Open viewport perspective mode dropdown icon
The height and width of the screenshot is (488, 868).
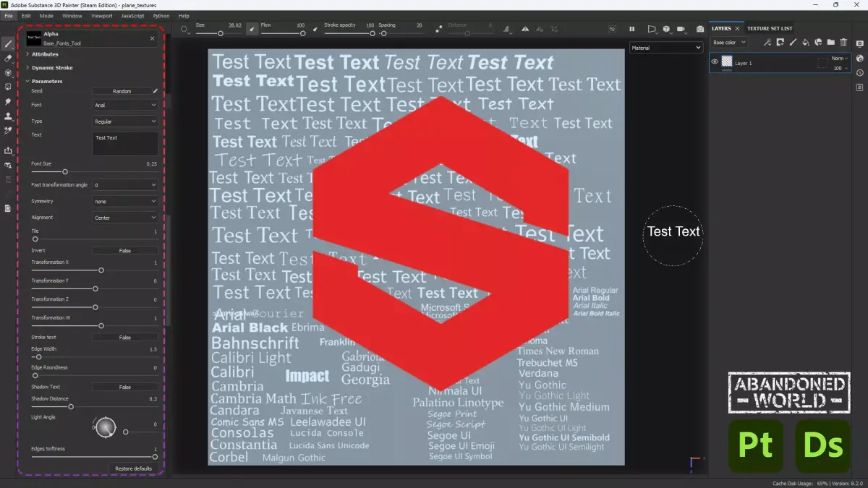click(652, 29)
